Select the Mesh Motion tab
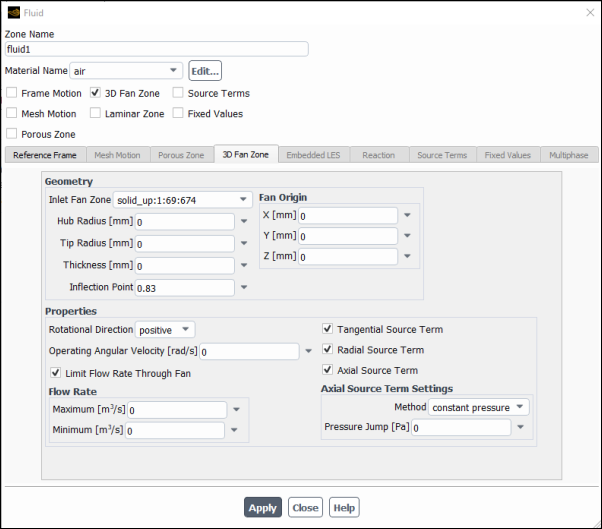Image resolution: width=602 pixels, height=529 pixels. [x=117, y=155]
